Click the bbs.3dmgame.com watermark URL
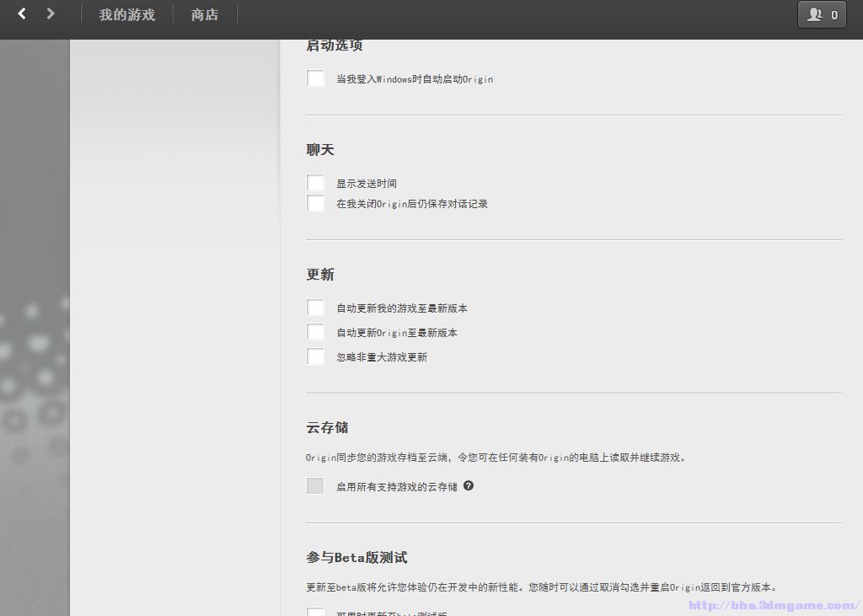 773,605
